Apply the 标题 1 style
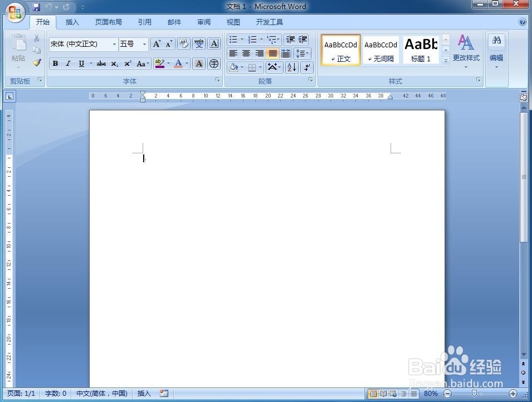532x402 pixels. coord(421,50)
